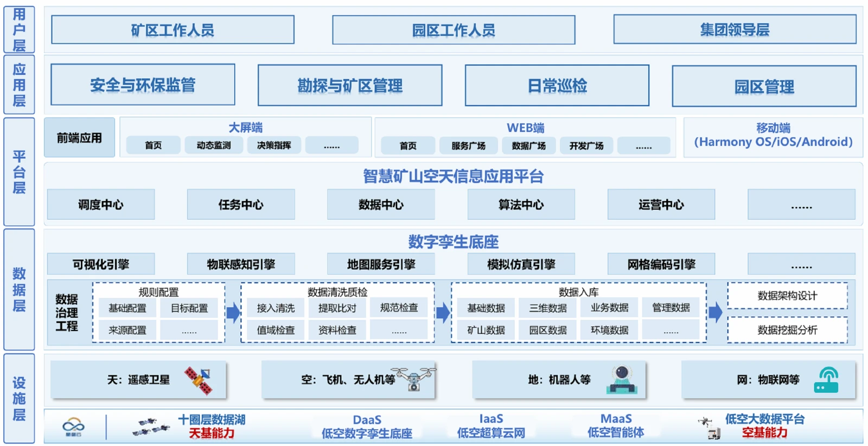Click the 环境数据 cell
868x446 pixels.
pos(609,330)
